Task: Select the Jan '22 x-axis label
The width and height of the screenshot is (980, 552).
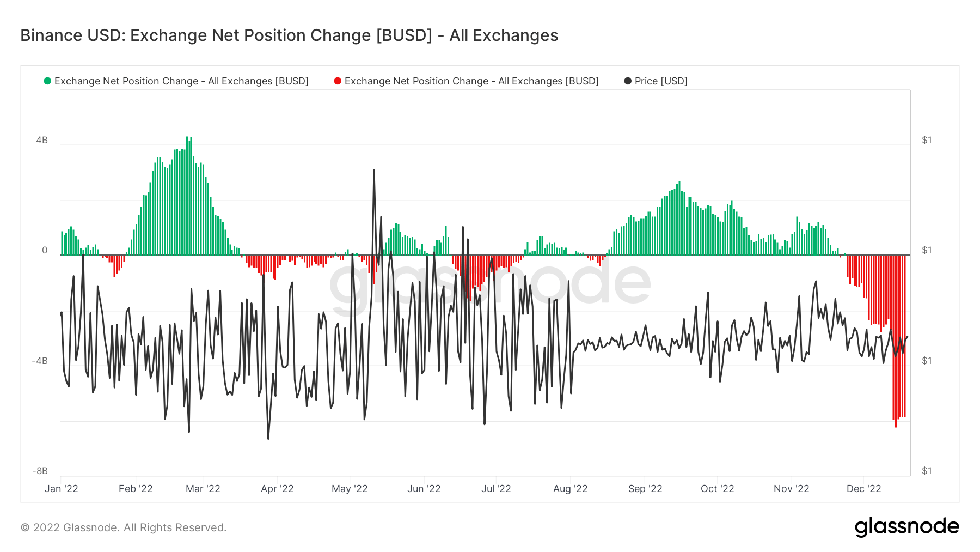Action: [x=62, y=489]
